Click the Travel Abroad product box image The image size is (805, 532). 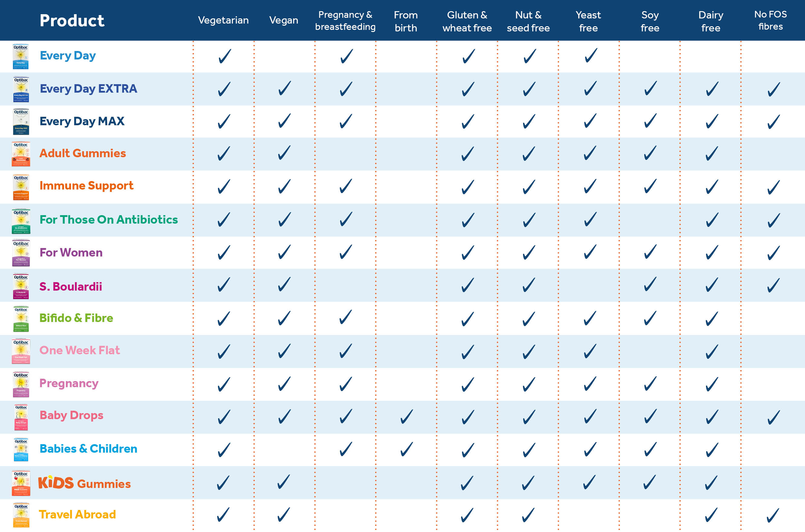click(21, 515)
